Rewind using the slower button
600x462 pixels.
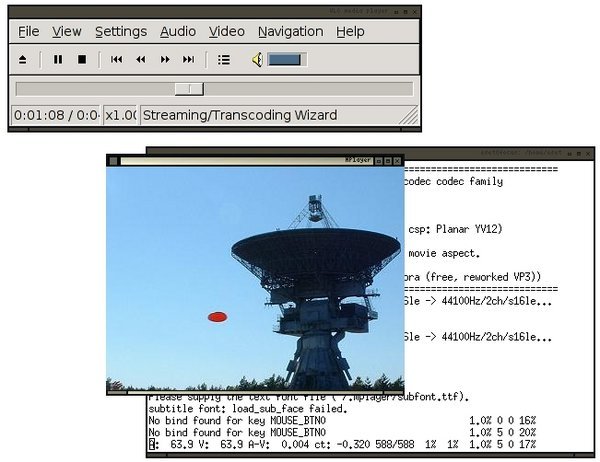[x=141, y=60]
